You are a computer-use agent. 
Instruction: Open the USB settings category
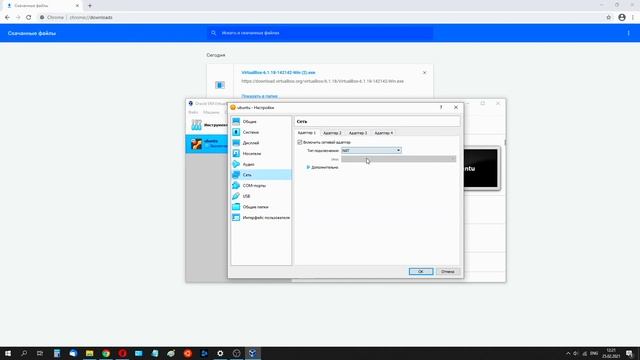(261, 196)
